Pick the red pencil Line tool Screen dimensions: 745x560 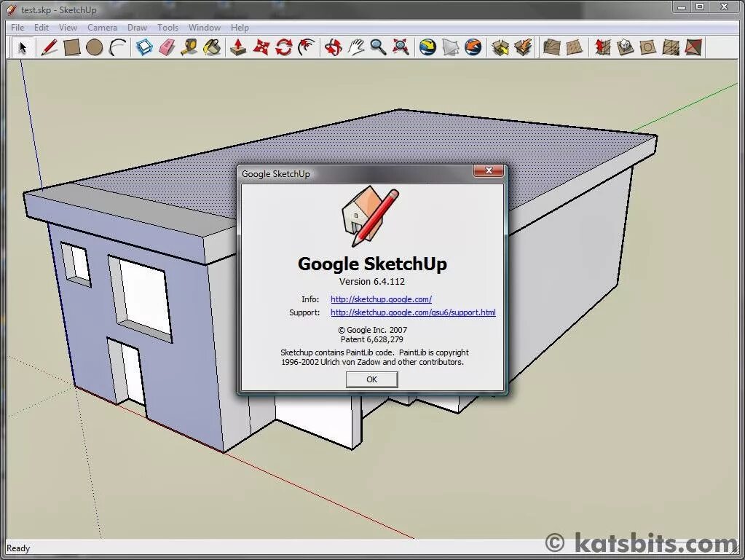(49, 47)
